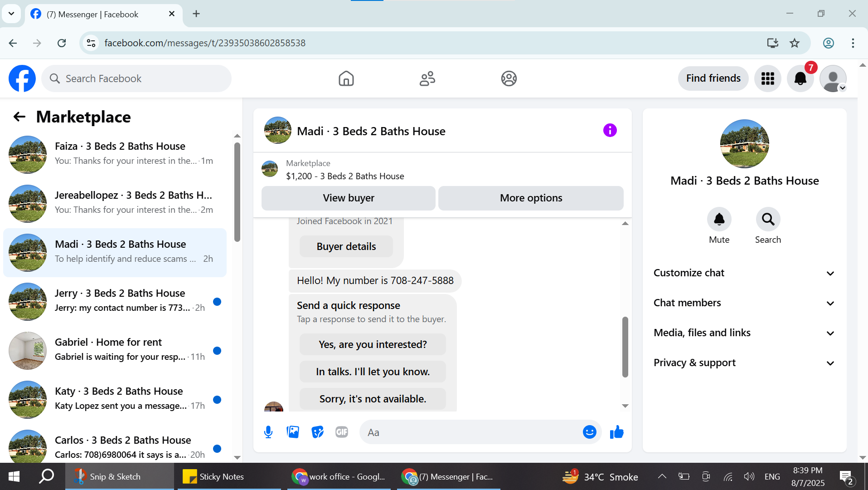Open Sticky Notes from the taskbar
868x490 pixels.
[x=229, y=476]
